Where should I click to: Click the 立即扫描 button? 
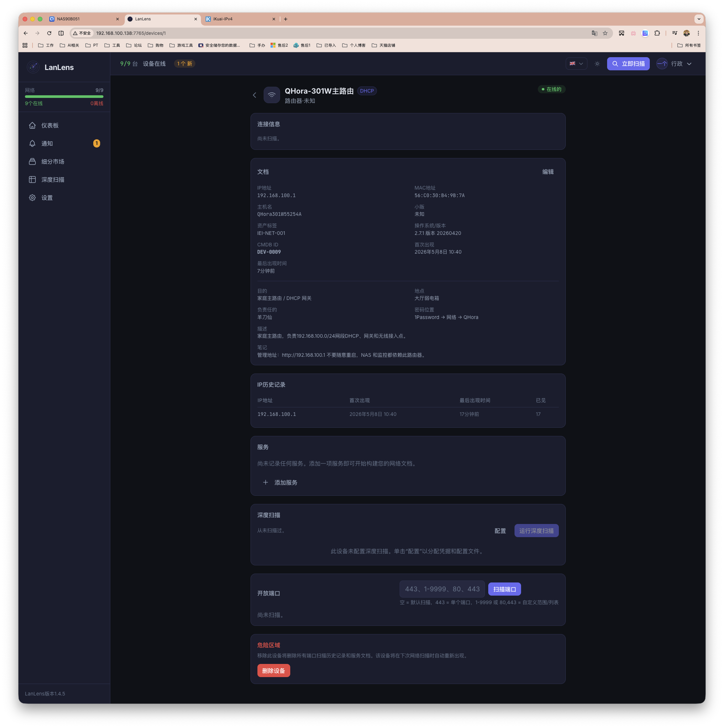(x=628, y=64)
